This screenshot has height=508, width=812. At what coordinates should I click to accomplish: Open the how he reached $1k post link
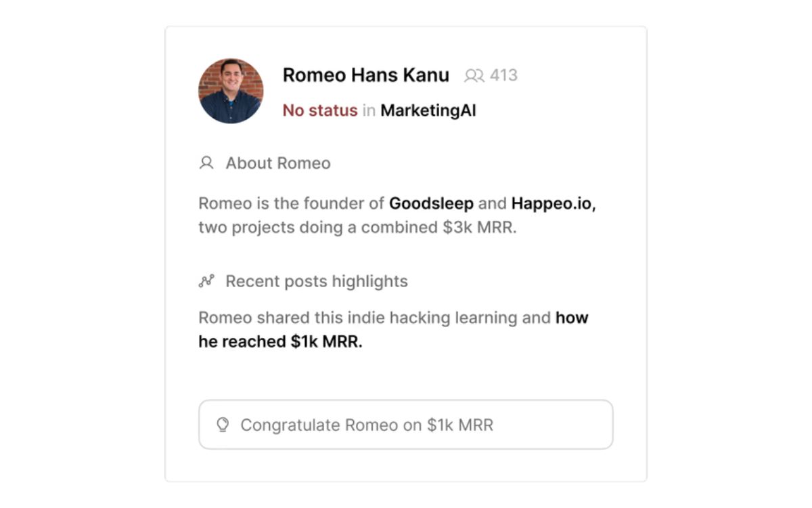(572, 318)
